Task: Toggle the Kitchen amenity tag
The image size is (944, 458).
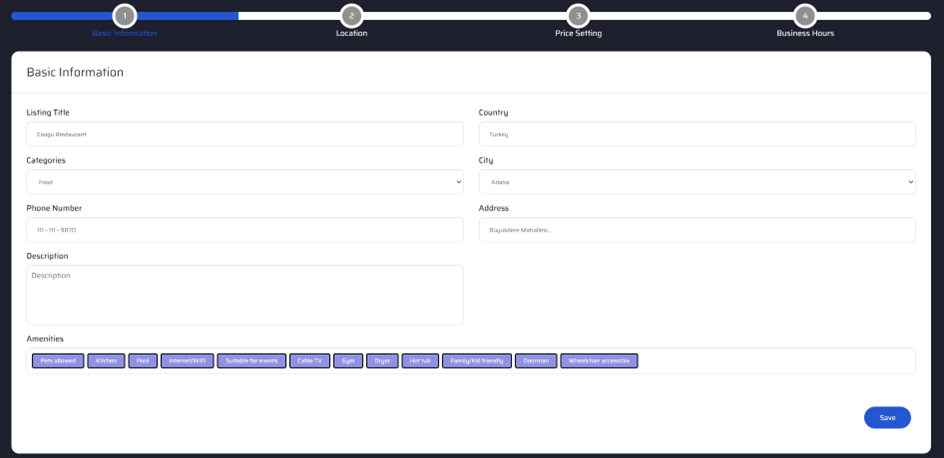Action: pyautogui.click(x=106, y=361)
